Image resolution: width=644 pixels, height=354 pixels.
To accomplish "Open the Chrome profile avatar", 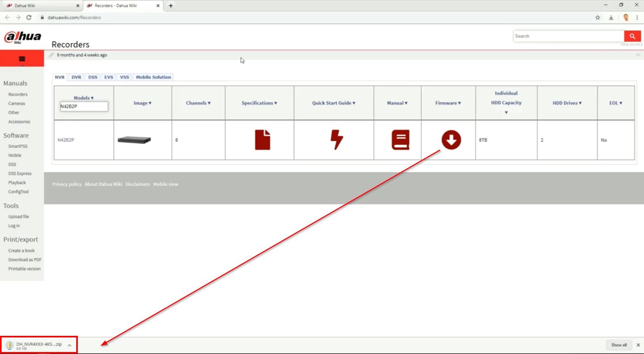I will (x=626, y=17).
